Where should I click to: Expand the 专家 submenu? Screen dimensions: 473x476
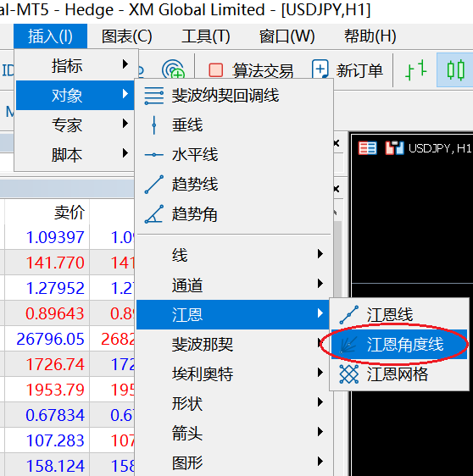(76, 125)
